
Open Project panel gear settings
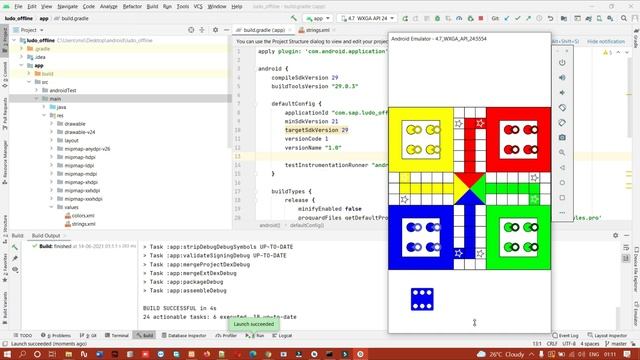(216, 30)
